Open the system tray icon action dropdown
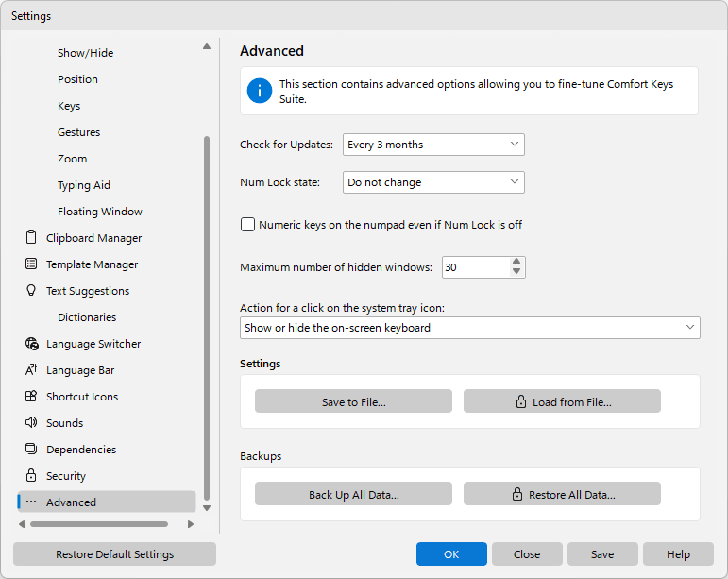Screen dimensions: 728x579 tap(470, 328)
